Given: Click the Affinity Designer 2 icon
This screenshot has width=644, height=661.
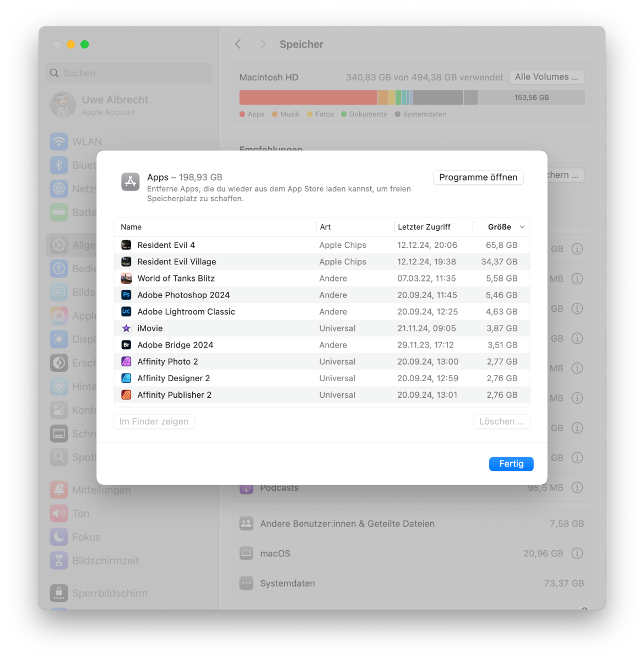Looking at the screenshot, I should [126, 378].
